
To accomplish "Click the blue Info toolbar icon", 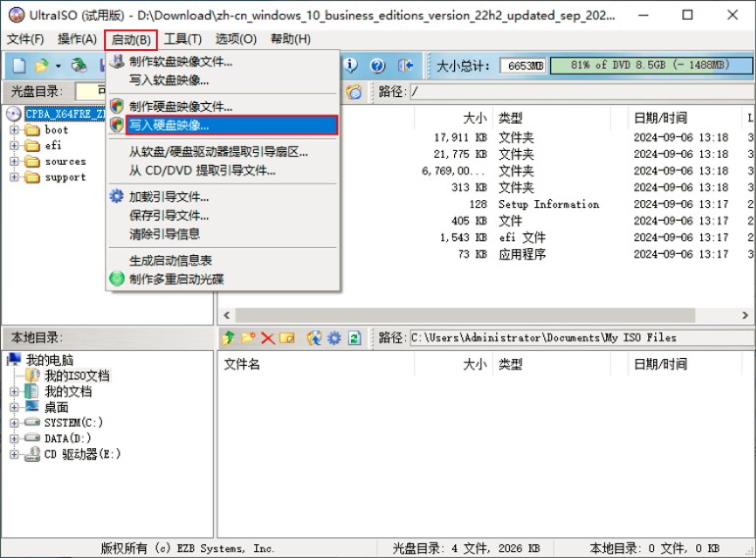I will pos(350,66).
